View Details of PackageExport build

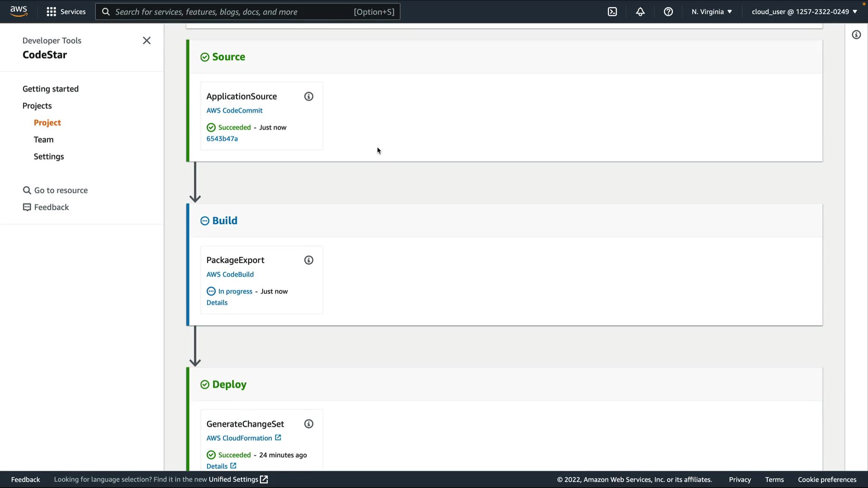point(217,303)
